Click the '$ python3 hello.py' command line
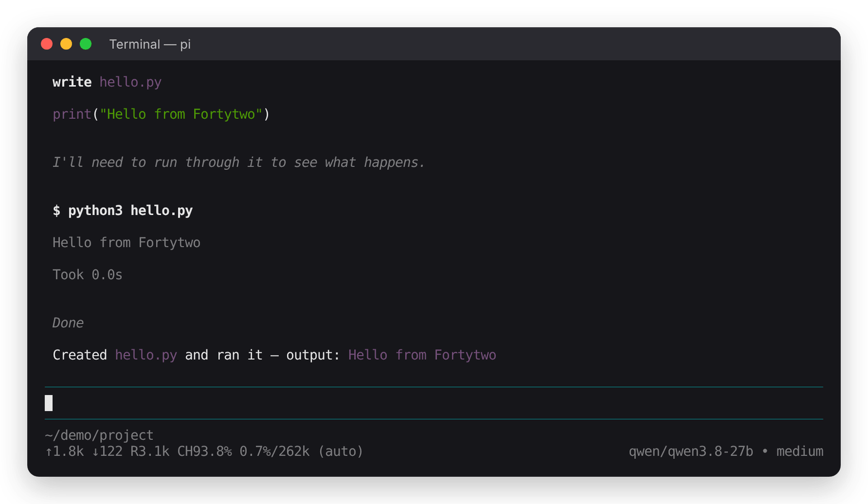The width and height of the screenshot is (868, 504). click(x=123, y=210)
